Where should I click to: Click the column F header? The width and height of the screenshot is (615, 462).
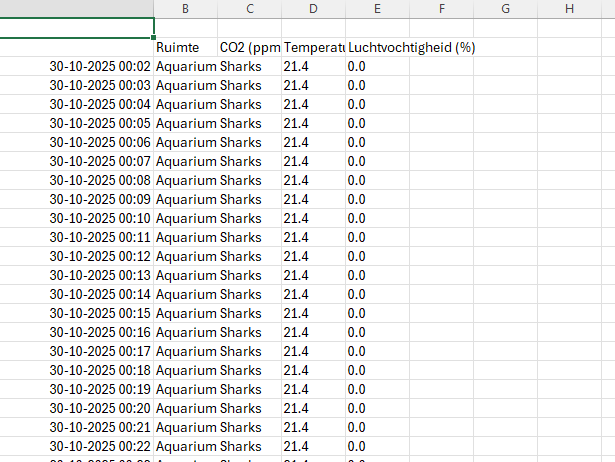[441, 9]
